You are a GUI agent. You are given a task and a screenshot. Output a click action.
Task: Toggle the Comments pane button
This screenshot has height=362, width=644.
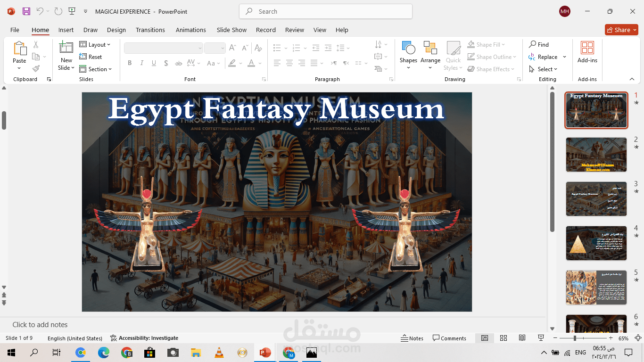(x=450, y=338)
